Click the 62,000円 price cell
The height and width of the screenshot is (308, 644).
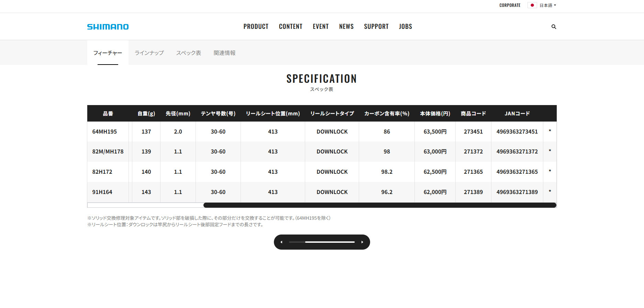[435, 192]
